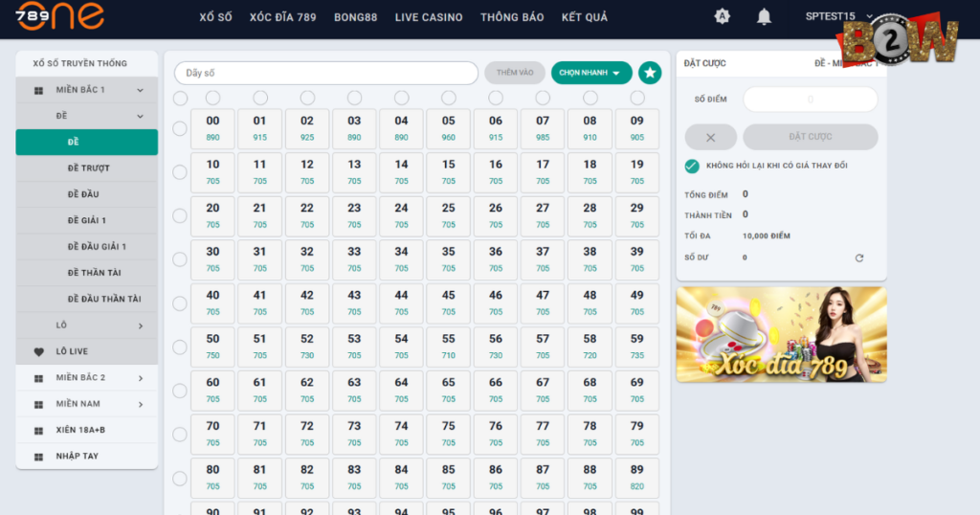Image resolution: width=980 pixels, height=515 pixels.
Task: Select the row radio for numbers 30-39
Action: tap(180, 259)
